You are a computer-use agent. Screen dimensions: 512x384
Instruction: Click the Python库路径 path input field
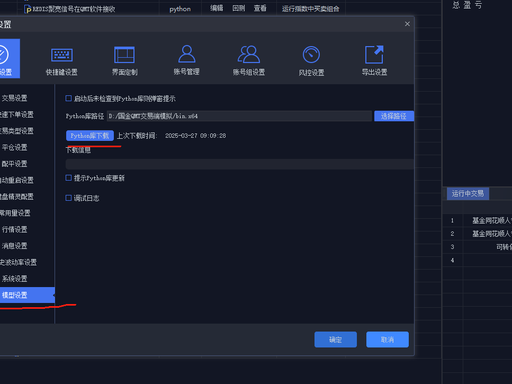click(239, 116)
